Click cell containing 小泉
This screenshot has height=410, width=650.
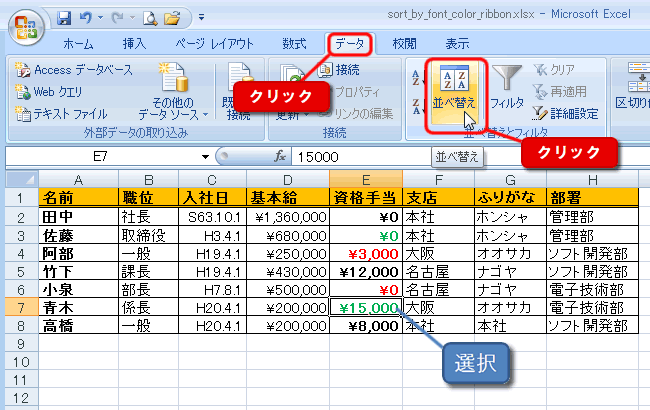point(78,289)
